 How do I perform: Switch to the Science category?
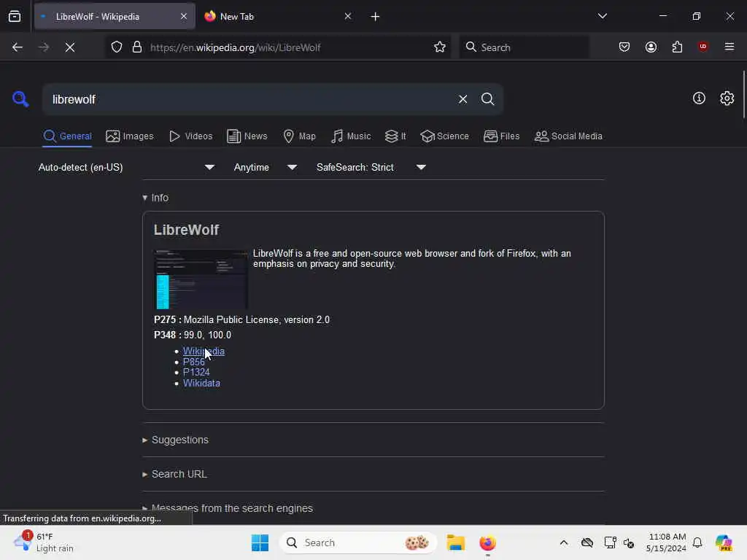(x=444, y=136)
